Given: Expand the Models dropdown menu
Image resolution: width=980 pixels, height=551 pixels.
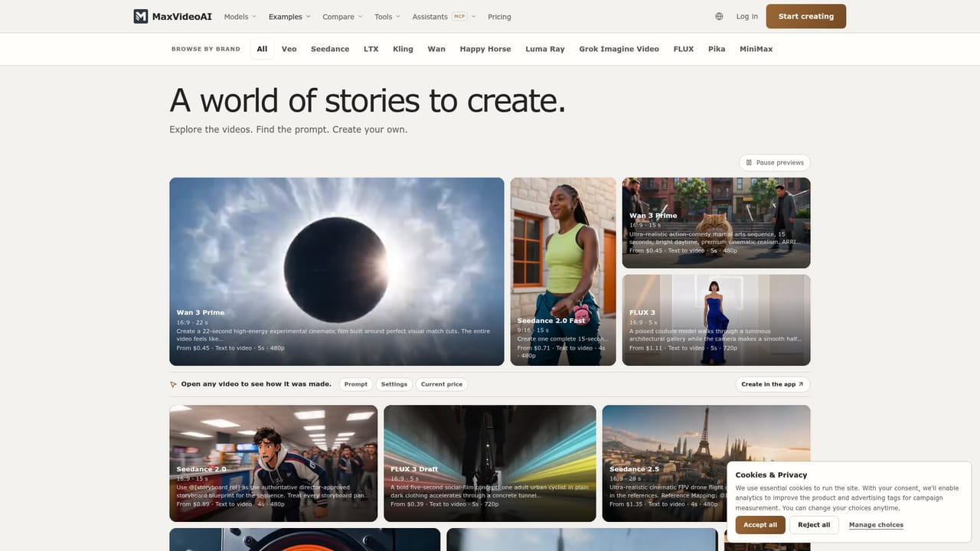Looking at the screenshot, I should 240,16.
